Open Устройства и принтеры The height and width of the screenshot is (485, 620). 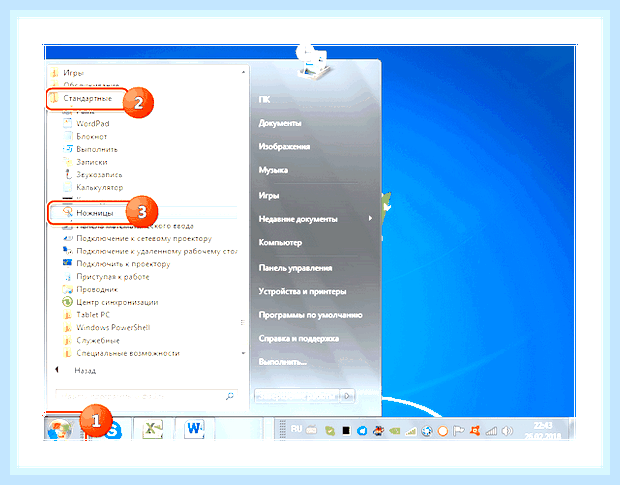click(x=302, y=291)
